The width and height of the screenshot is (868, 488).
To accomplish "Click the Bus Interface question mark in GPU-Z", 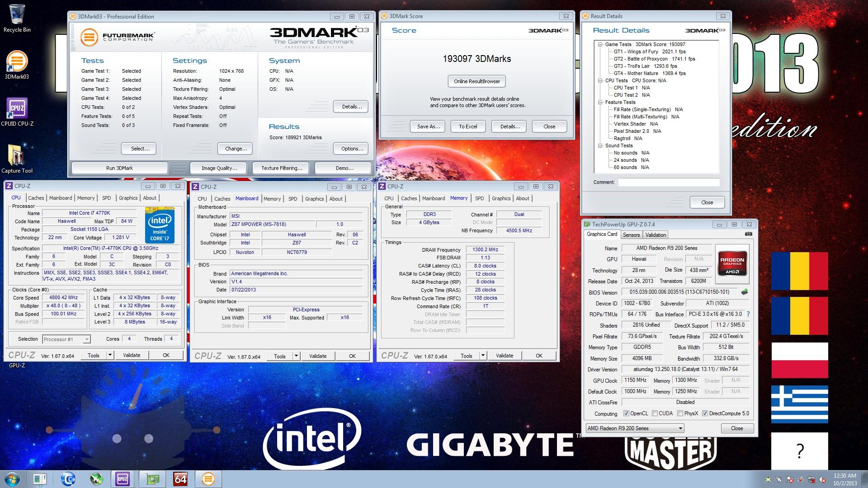I will coord(748,314).
